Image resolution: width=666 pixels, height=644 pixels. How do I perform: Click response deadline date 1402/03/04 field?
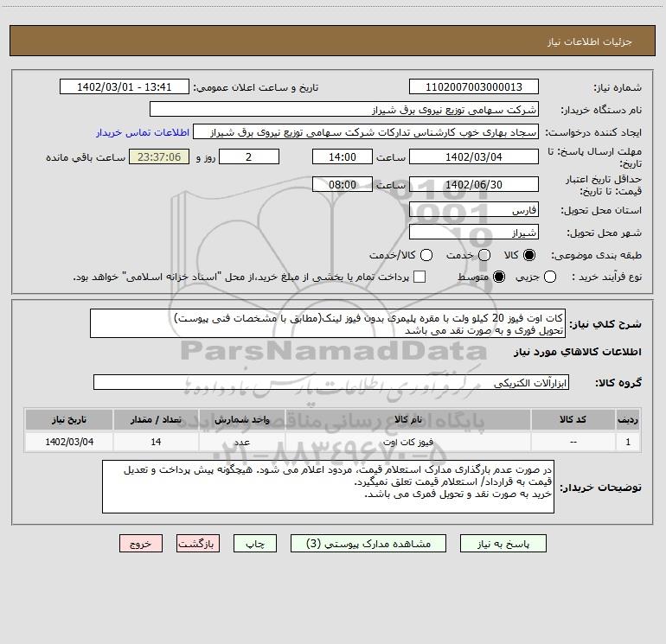[x=474, y=156]
